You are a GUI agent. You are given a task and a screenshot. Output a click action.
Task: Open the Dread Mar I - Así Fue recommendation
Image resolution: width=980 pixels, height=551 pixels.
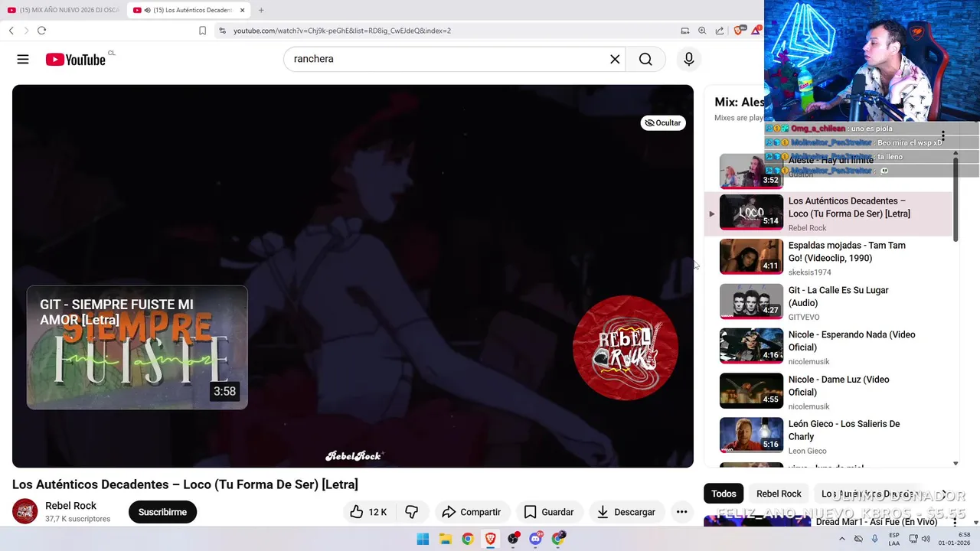point(876,522)
